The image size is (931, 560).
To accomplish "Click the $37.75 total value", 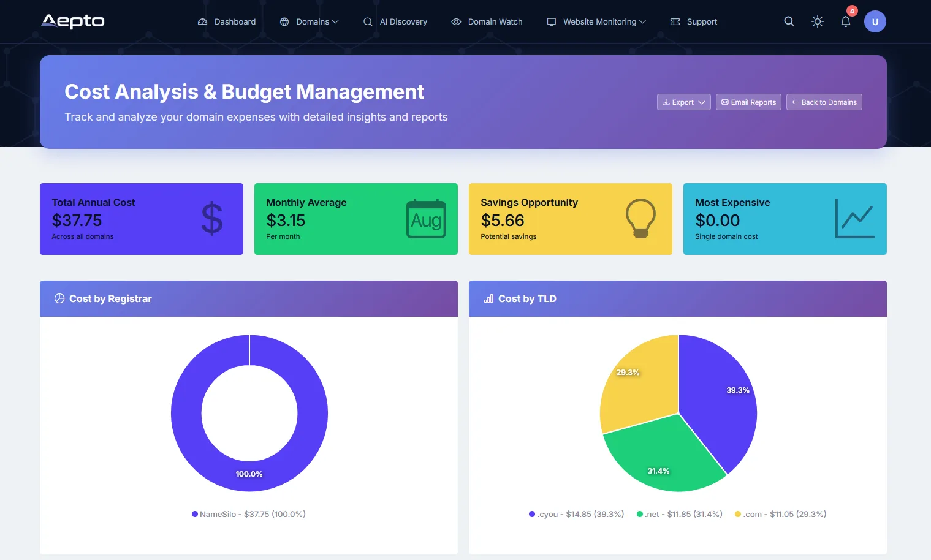I will click(x=77, y=221).
